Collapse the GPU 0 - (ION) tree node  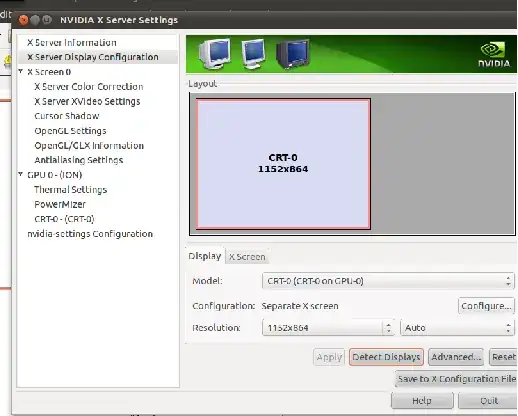pos(21,174)
